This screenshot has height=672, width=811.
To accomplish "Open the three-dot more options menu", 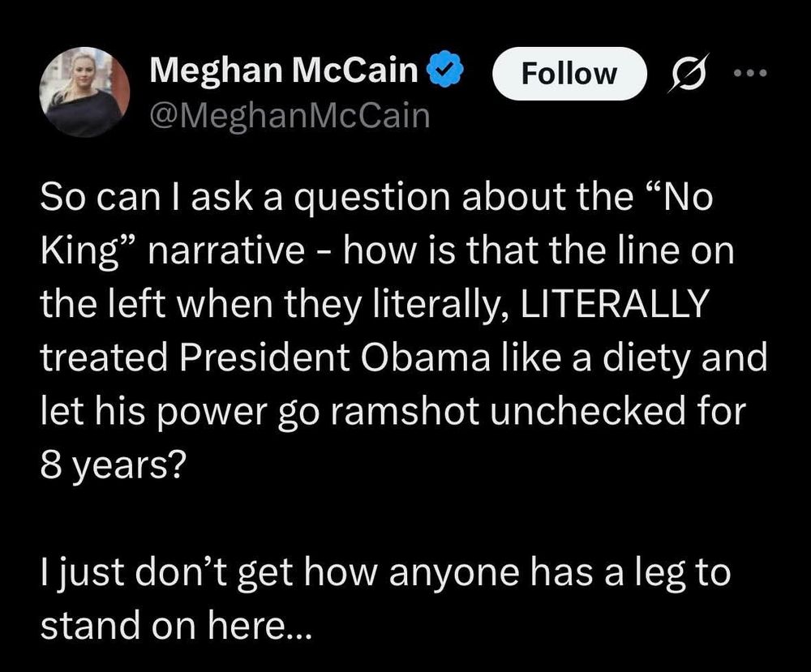I will (750, 73).
